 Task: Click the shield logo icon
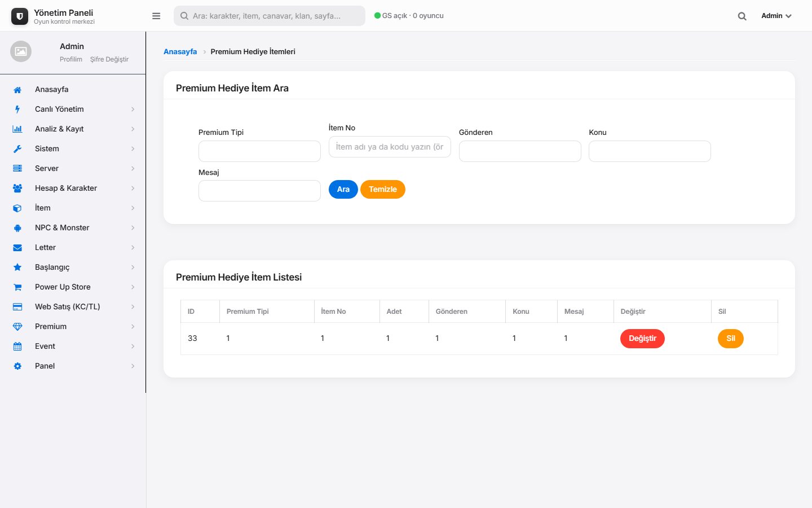click(20, 16)
